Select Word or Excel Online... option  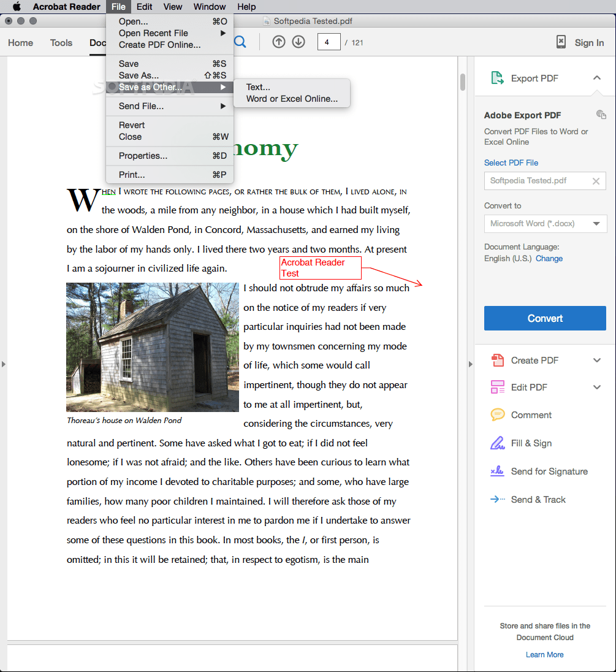pos(292,99)
